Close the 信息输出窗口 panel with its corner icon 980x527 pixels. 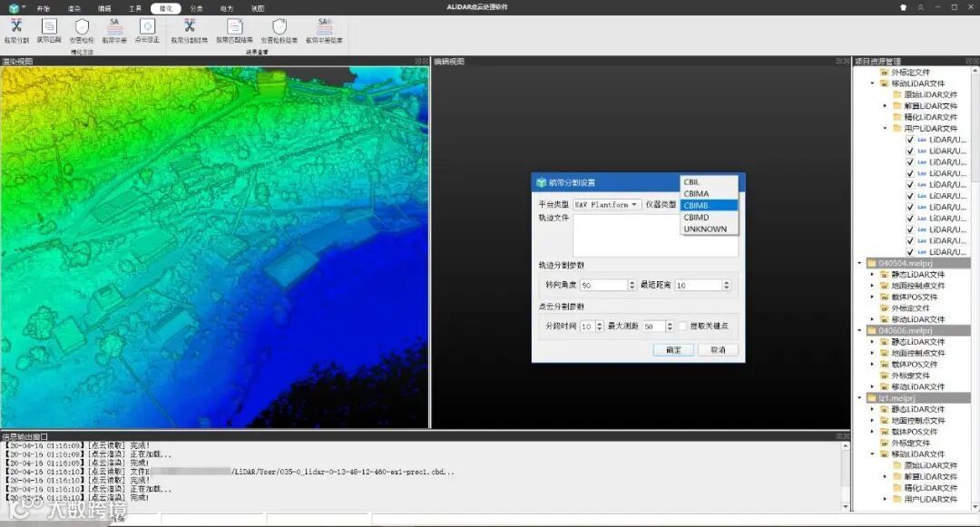(x=847, y=436)
